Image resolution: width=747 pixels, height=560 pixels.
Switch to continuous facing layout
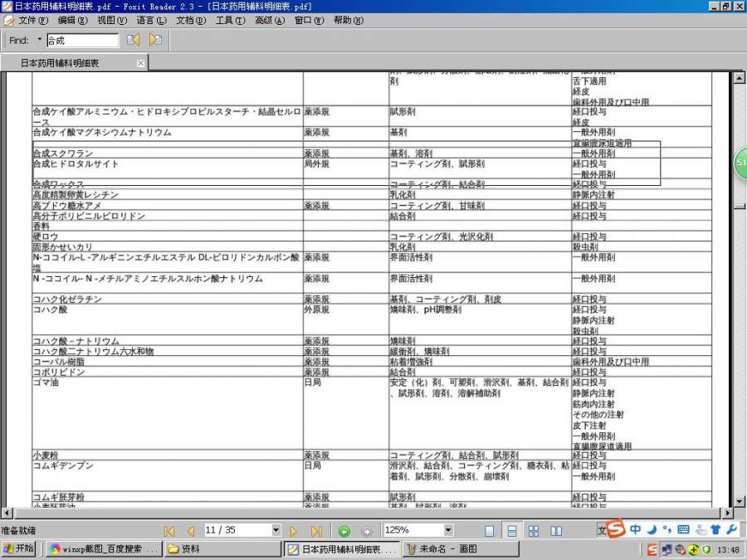pos(534,531)
